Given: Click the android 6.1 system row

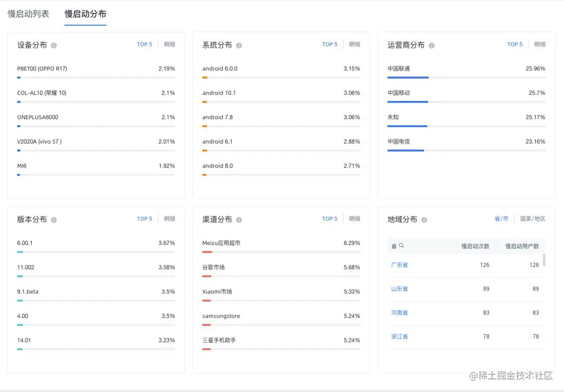Looking at the screenshot, I should 281,145.
